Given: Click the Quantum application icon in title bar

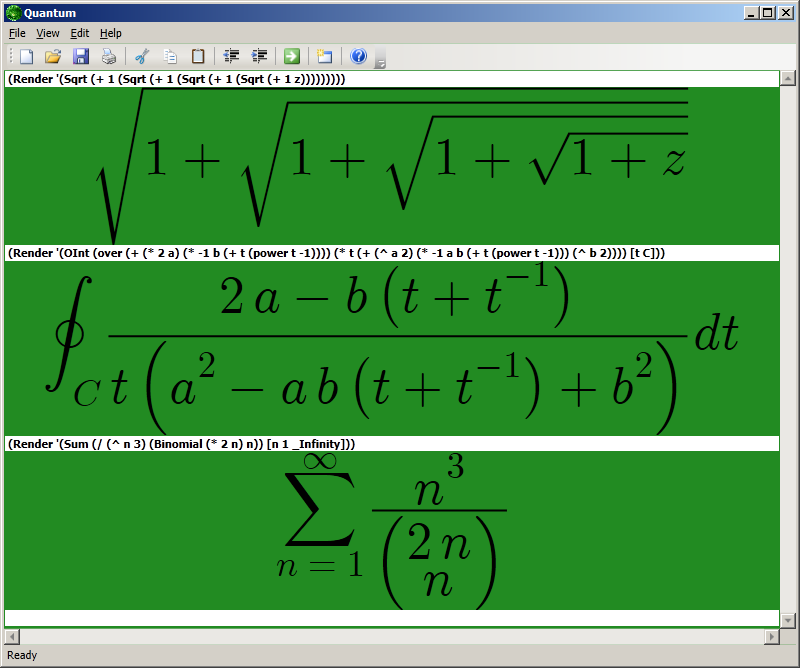Looking at the screenshot, I should [14, 13].
